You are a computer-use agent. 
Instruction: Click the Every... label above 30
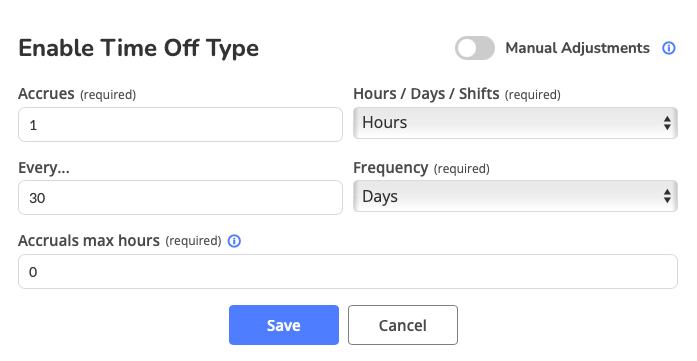(44, 168)
